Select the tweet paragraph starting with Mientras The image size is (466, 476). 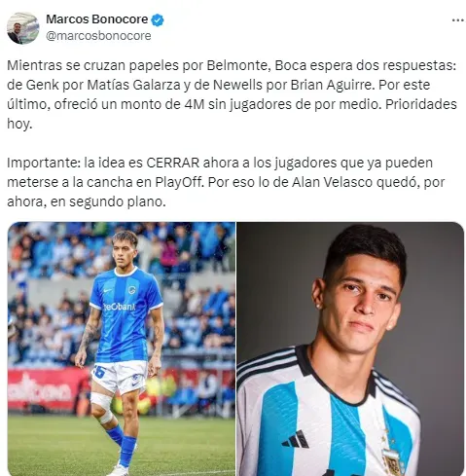tap(232, 94)
